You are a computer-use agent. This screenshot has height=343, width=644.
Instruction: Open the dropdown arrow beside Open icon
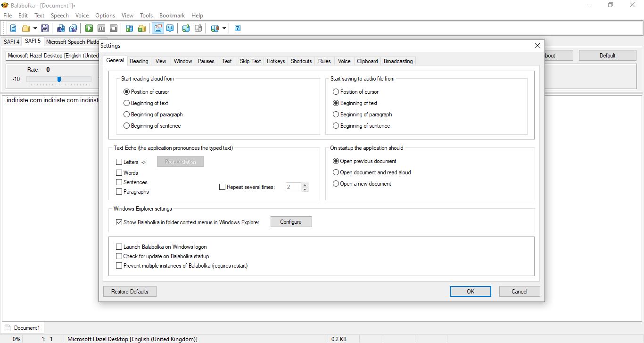pos(35,28)
